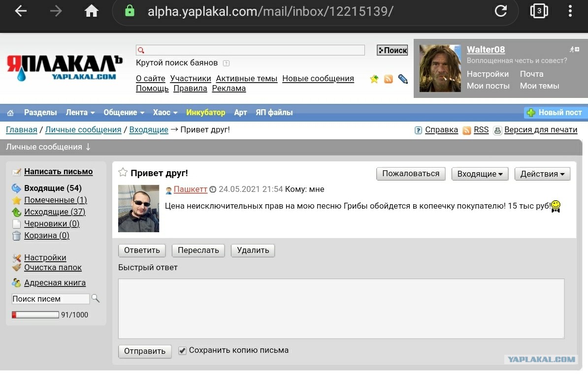Click the RSS icon in breadcrumb row

point(466,130)
